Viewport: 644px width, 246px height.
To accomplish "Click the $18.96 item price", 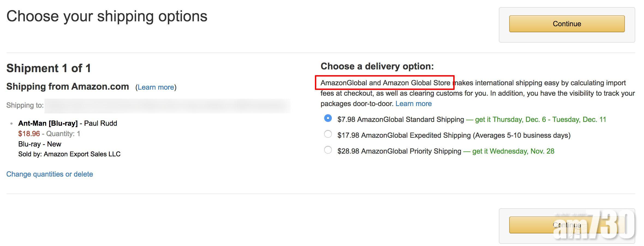I will tap(29, 134).
